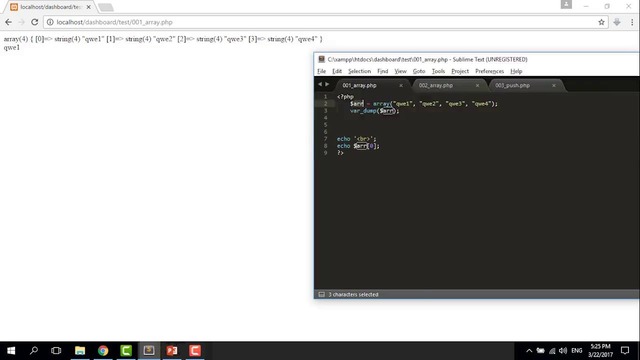
Task: Open the Find menu in Sublime Text
Action: click(382, 71)
